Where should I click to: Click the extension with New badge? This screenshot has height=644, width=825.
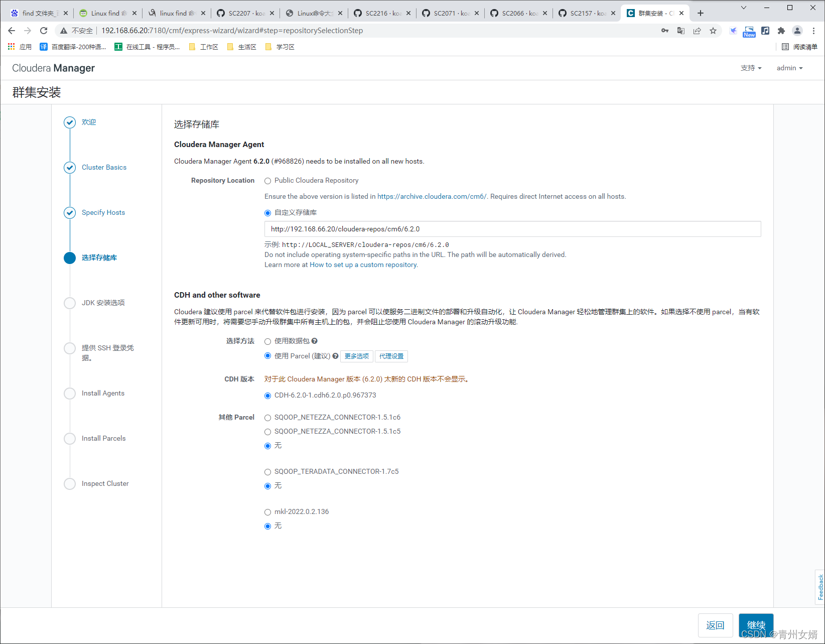pyautogui.click(x=749, y=32)
